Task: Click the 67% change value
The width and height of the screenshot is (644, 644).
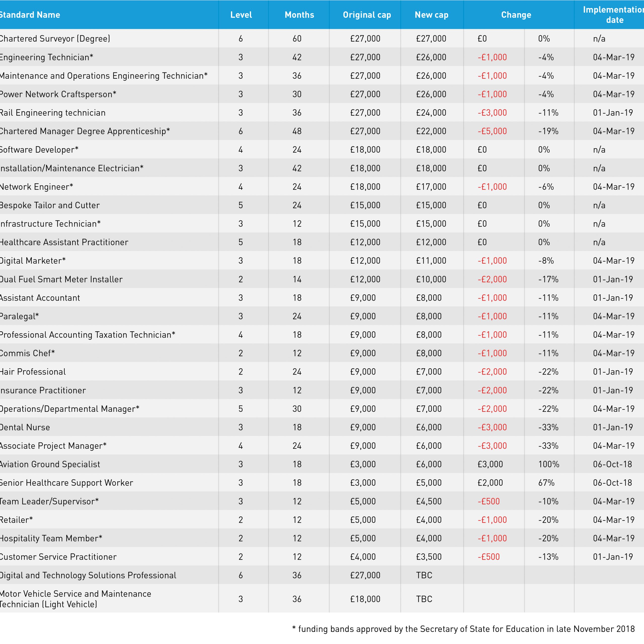Action: tap(546, 483)
